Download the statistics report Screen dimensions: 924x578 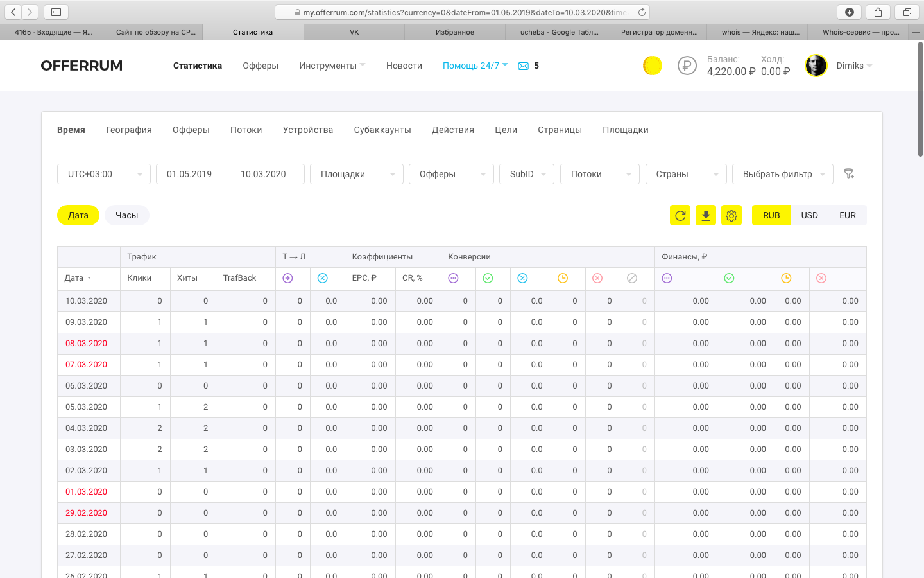706,216
